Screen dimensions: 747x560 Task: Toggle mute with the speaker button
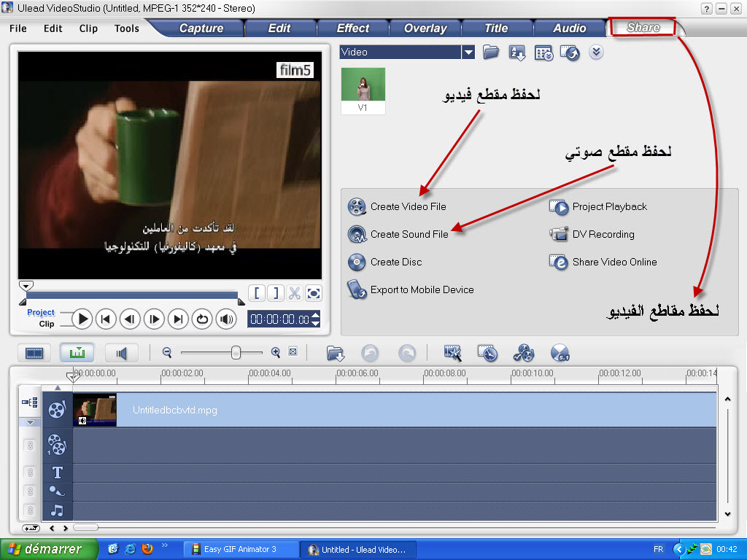225,319
